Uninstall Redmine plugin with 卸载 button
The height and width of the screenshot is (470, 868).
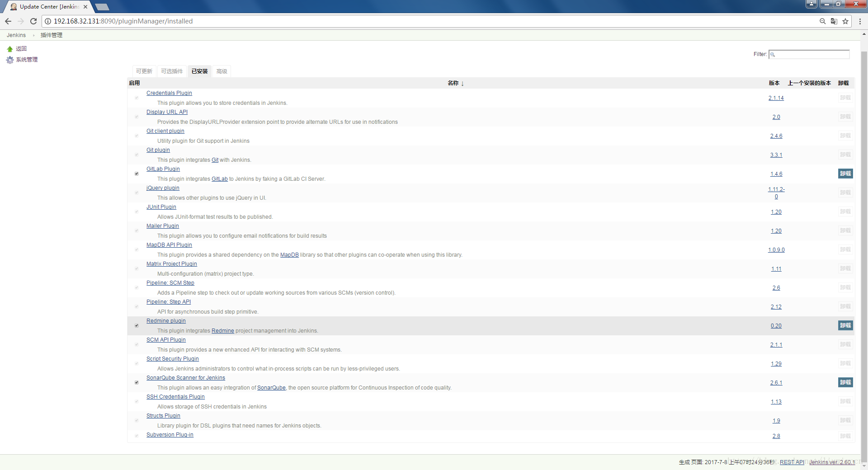coord(845,325)
